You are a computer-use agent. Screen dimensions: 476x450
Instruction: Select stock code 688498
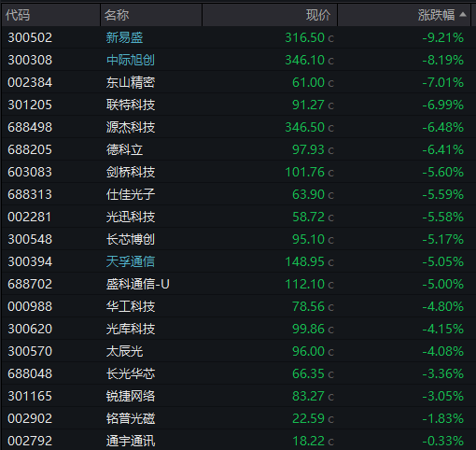30,127
